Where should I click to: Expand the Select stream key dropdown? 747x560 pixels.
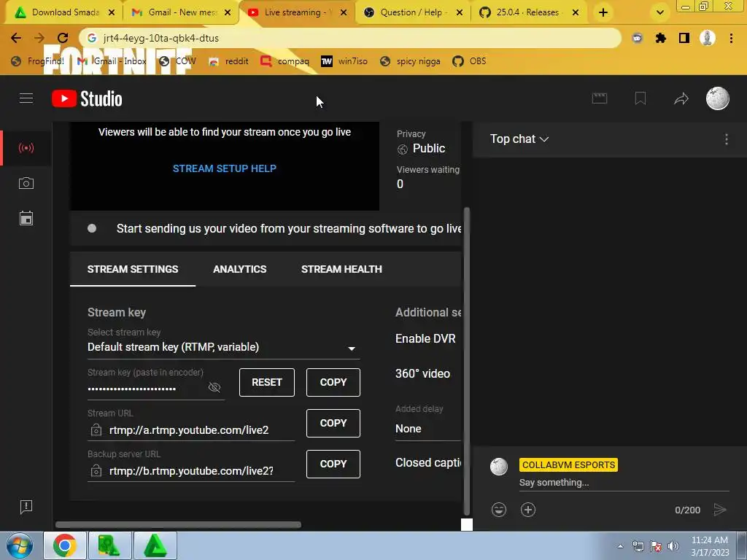click(223, 347)
